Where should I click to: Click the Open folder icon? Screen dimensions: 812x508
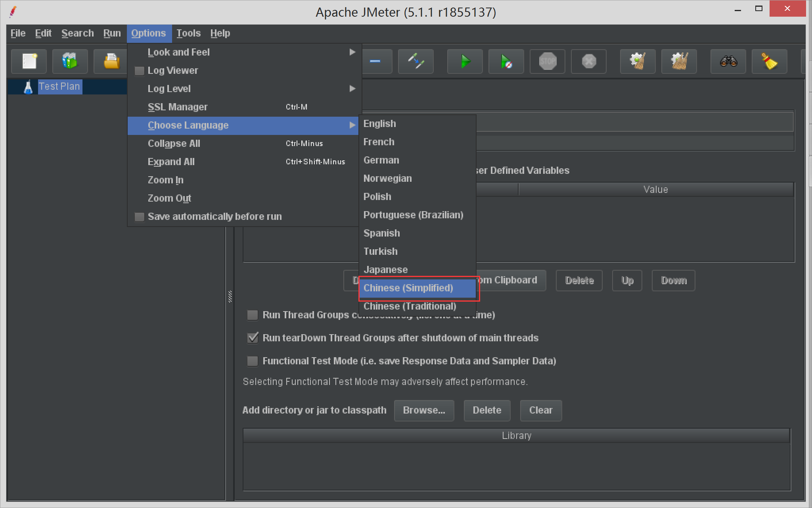[111, 62]
